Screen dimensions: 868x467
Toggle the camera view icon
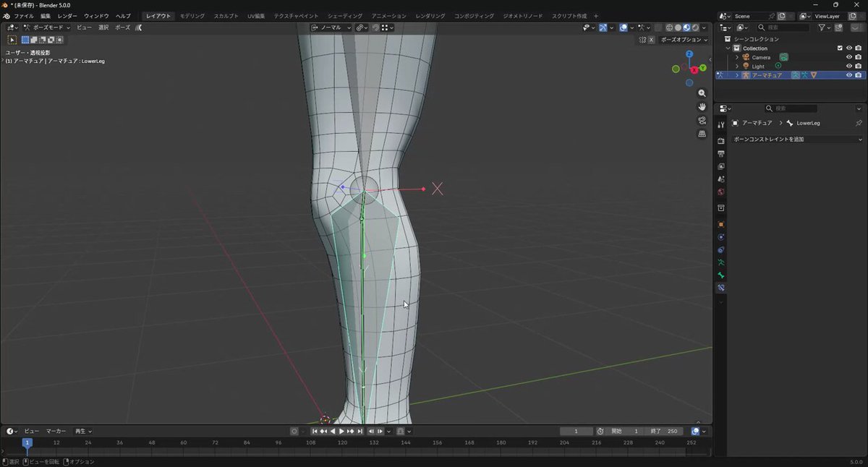pyautogui.click(x=702, y=120)
